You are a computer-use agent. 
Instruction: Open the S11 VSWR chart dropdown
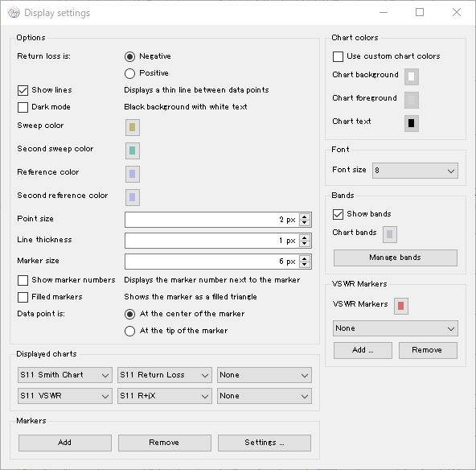click(x=65, y=396)
